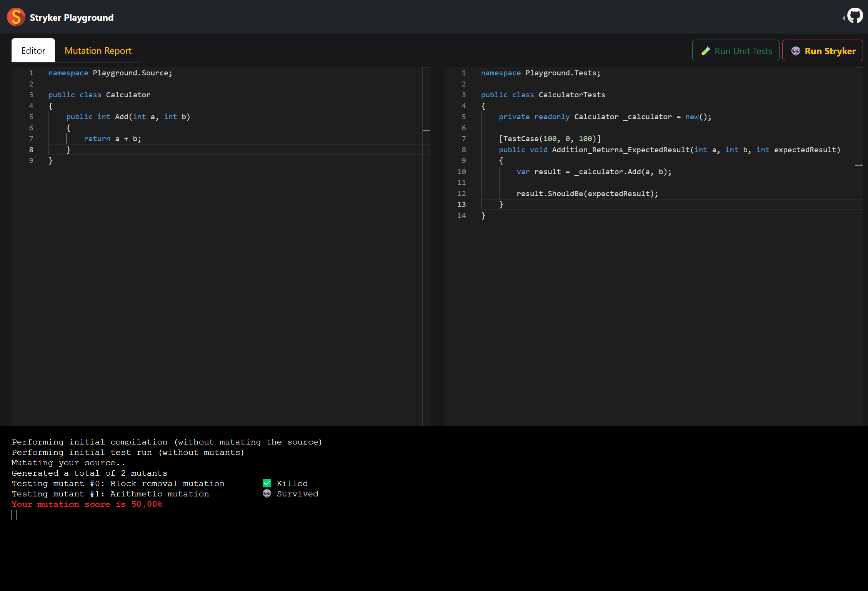
Task: Click the 'public class Calculator' line
Action: 99,95
